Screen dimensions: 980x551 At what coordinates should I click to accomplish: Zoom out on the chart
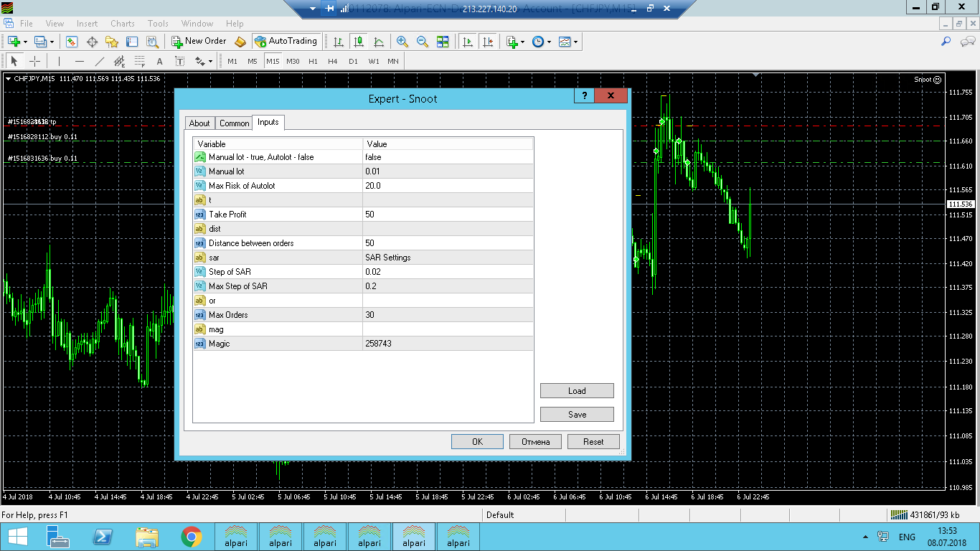click(x=423, y=42)
